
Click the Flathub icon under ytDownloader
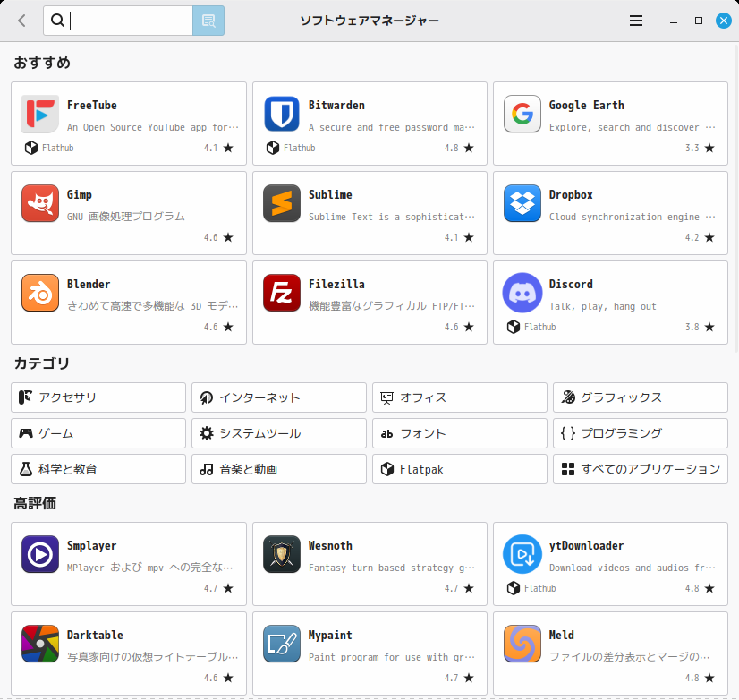click(514, 588)
